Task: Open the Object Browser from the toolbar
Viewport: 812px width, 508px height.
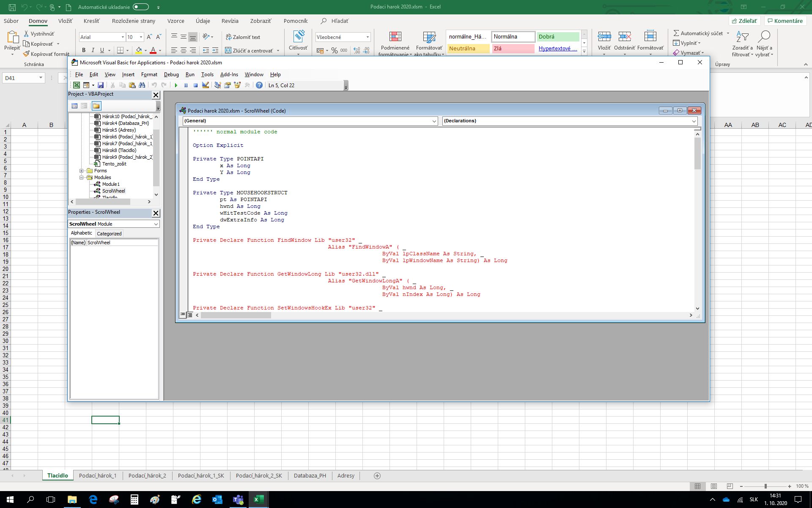Action: click(x=237, y=85)
